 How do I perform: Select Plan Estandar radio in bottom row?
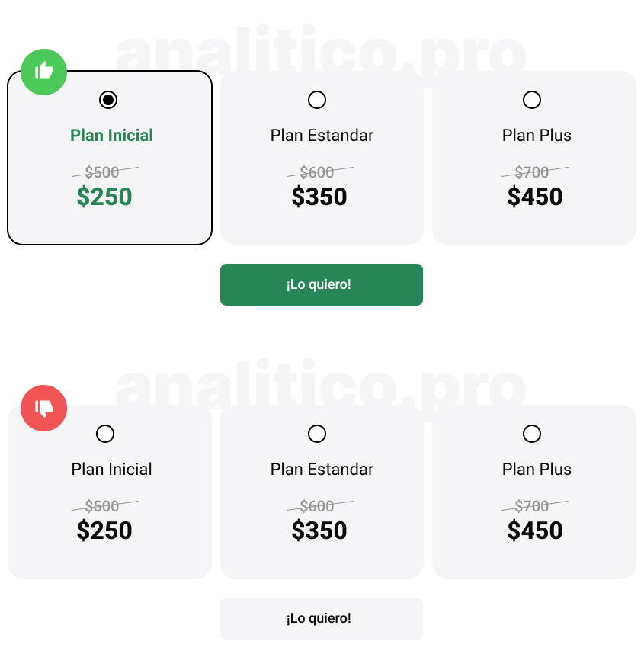[317, 434]
